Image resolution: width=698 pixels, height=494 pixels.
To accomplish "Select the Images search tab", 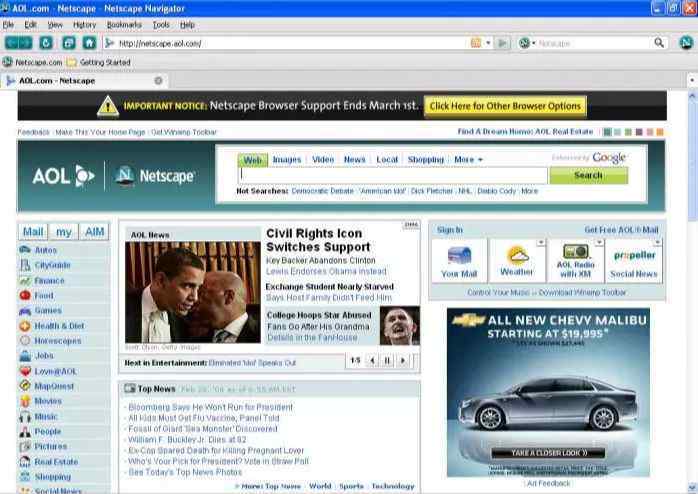I will tap(287, 159).
